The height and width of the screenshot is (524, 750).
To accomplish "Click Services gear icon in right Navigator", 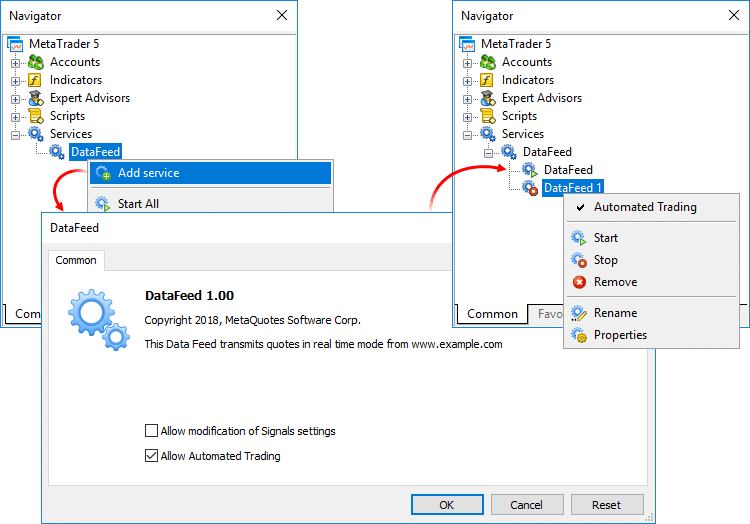I will (x=488, y=134).
